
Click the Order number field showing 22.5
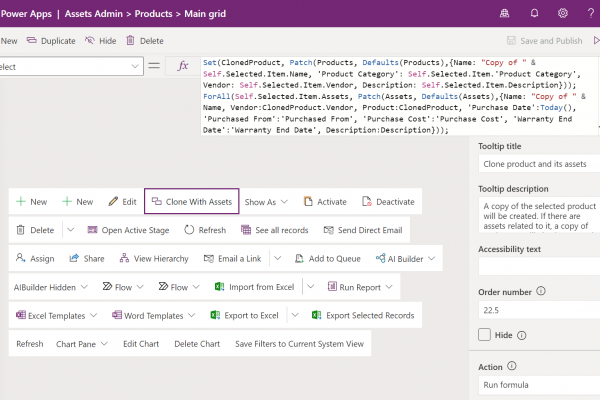coord(539,310)
